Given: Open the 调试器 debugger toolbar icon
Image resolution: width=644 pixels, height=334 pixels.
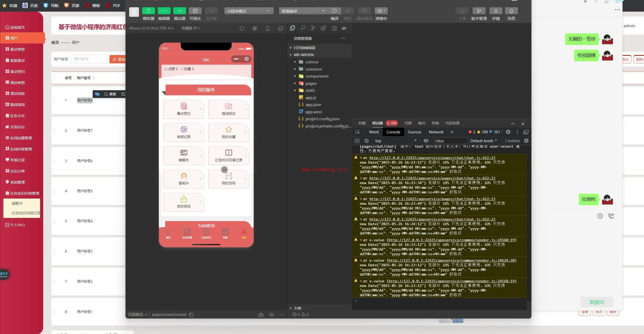Looking at the screenshot, I should click(179, 11).
